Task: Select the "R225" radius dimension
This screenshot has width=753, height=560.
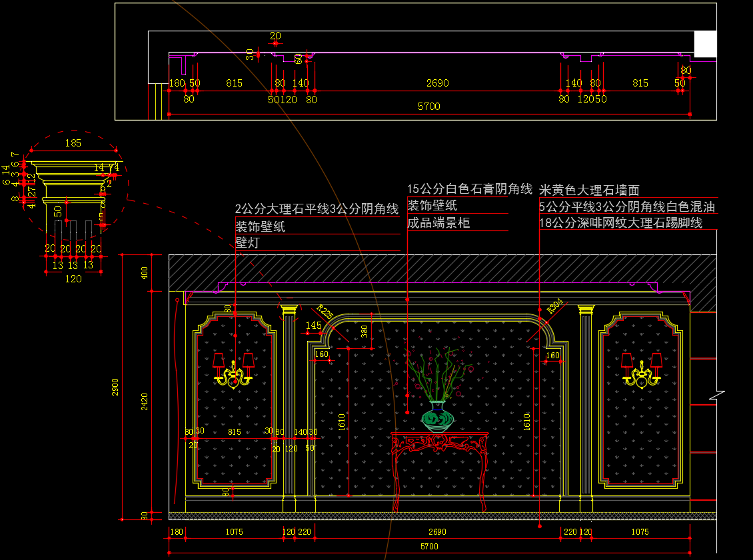Action: 325,312
